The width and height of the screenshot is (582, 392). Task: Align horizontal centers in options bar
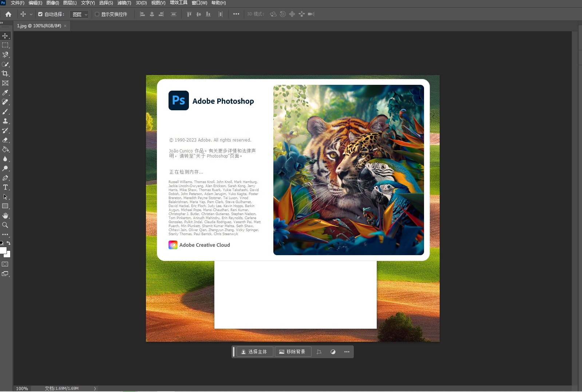tap(152, 14)
